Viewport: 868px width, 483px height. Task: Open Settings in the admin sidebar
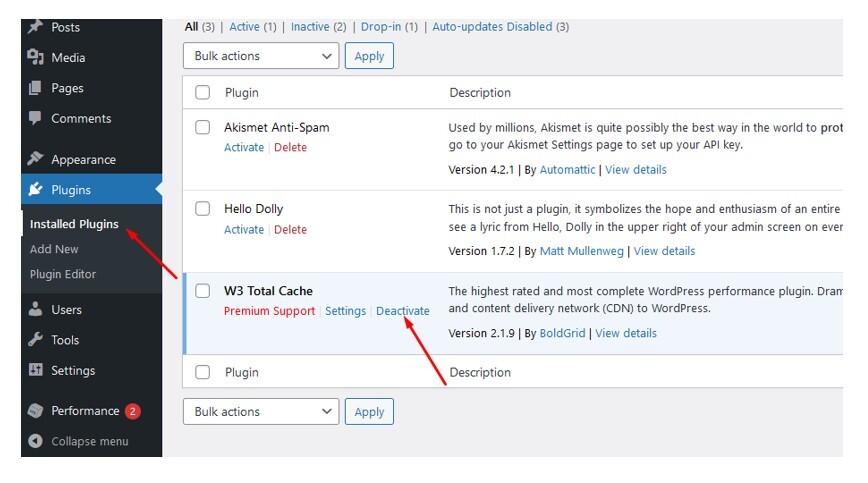[73, 371]
